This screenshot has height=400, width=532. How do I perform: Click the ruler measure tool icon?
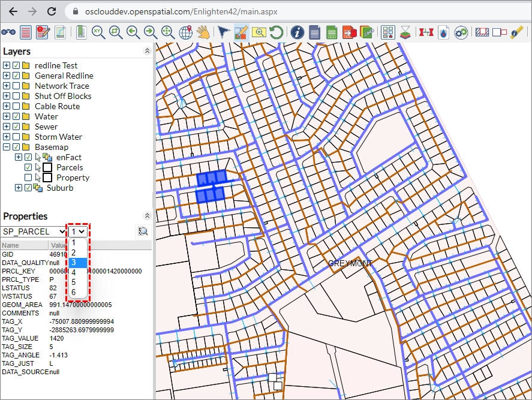click(517, 32)
